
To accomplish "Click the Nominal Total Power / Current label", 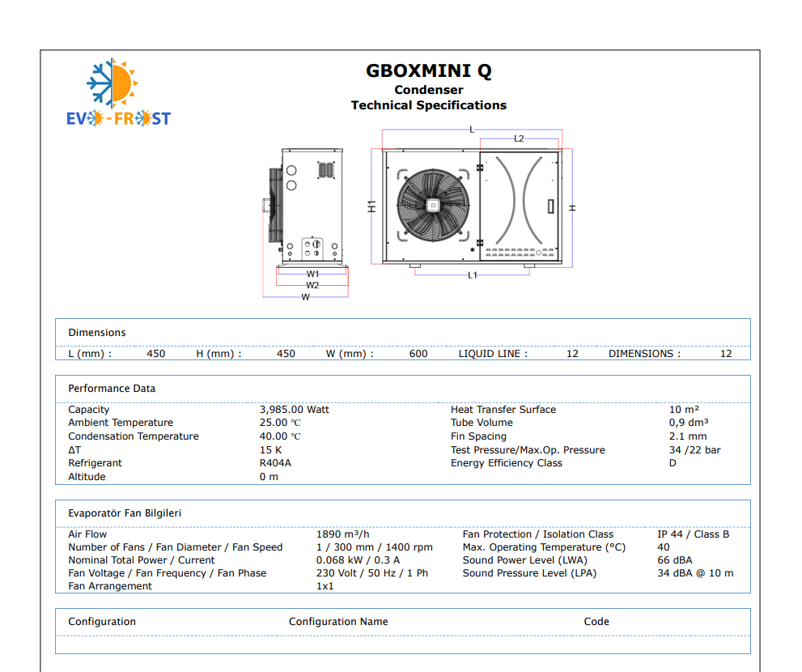I will point(142,560).
